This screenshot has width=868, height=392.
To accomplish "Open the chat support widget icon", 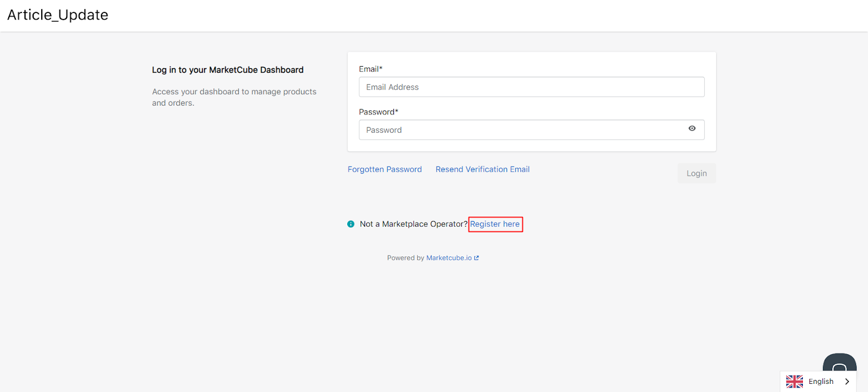I will tap(839, 363).
